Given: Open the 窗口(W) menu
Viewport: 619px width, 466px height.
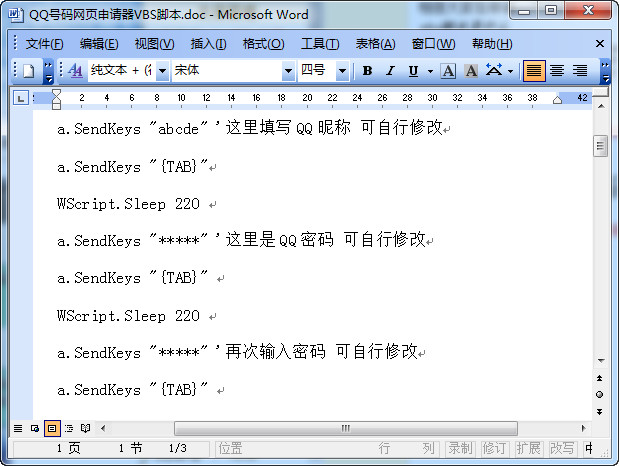Looking at the screenshot, I should tap(433, 44).
